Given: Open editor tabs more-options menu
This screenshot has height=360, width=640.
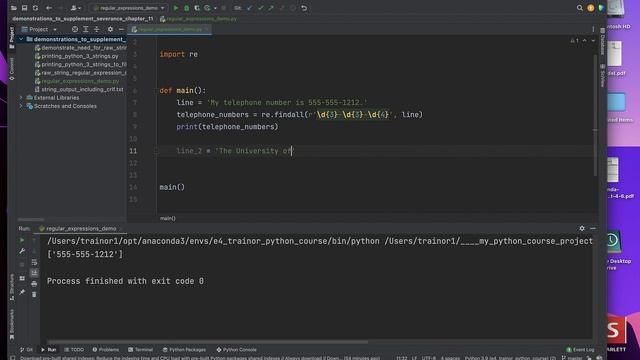Looking at the screenshot, I should [593, 29].
